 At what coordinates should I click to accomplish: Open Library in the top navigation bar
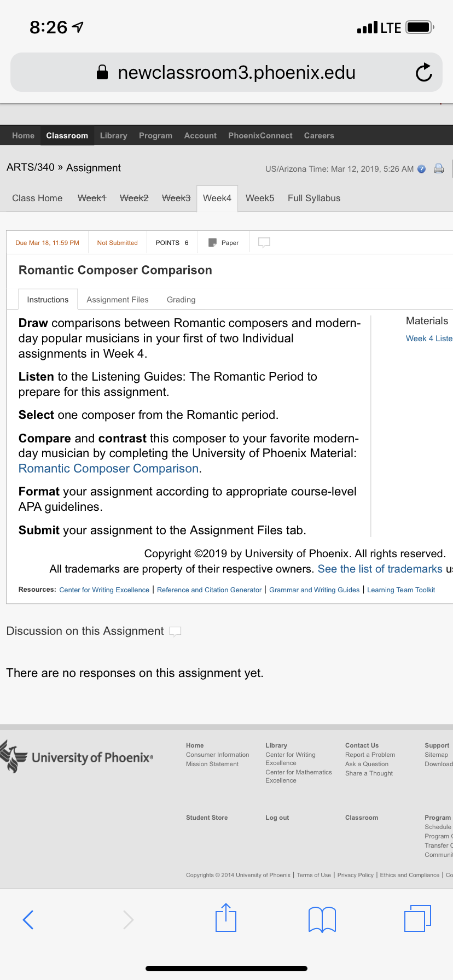tap(113, 136)
